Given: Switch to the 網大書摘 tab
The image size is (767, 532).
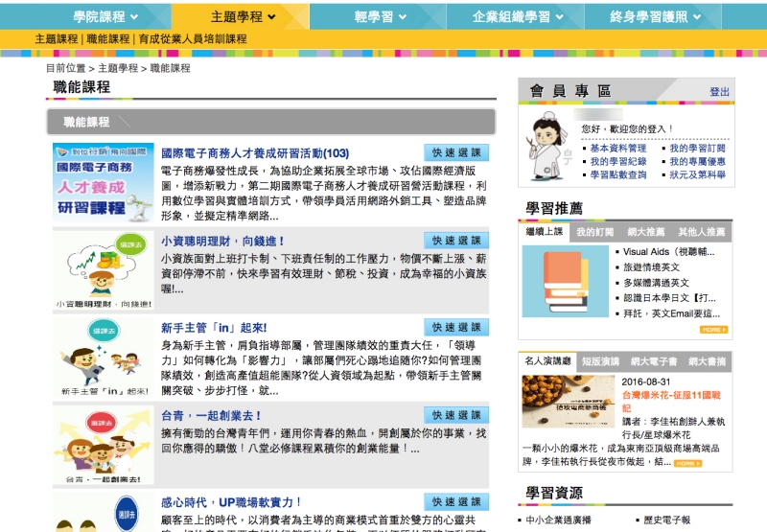Looking at the screenshot, I should click(x=707, y=361).
